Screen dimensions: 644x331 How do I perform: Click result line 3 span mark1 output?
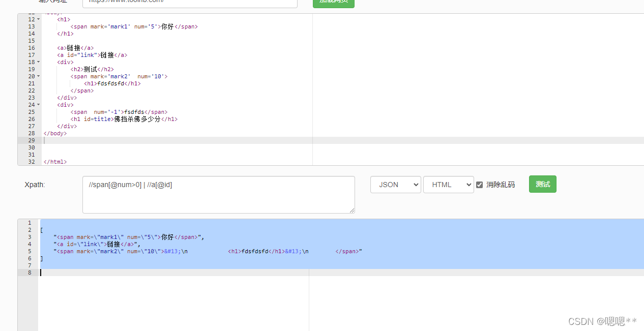point(129,237)
